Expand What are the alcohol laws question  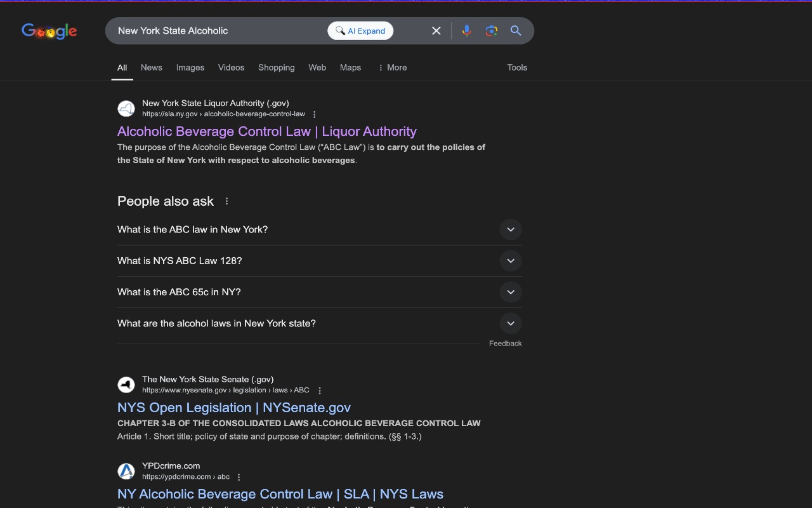click(320, 323)
